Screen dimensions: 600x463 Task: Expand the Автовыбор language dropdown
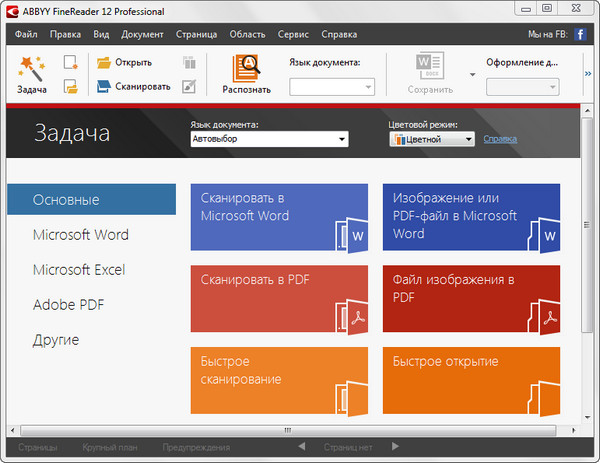(x=341, y=140)
